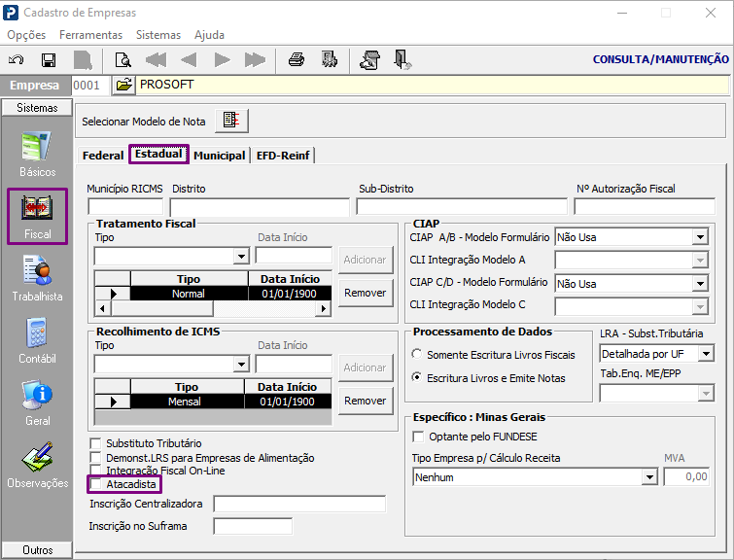This screenshot has width=734, height=560.
Task: Go to previous record arrow
Action: click(x=189, y=60)
